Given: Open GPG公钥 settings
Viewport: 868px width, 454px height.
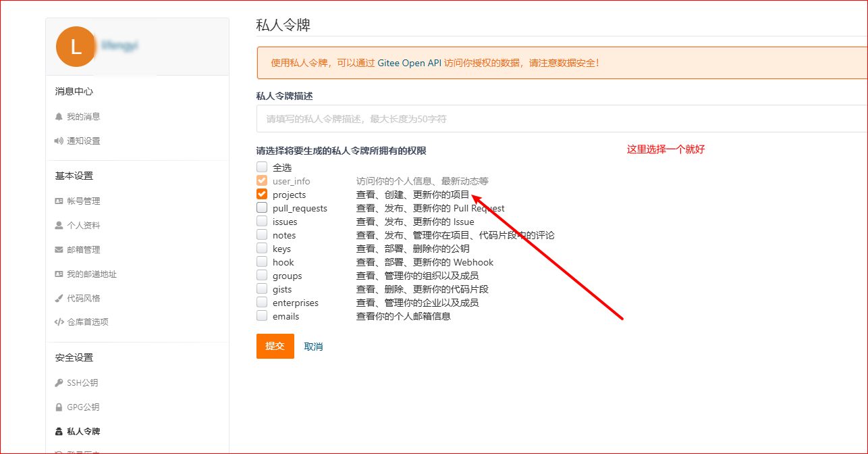Looking at the screenshot, I should coord(83,407).
